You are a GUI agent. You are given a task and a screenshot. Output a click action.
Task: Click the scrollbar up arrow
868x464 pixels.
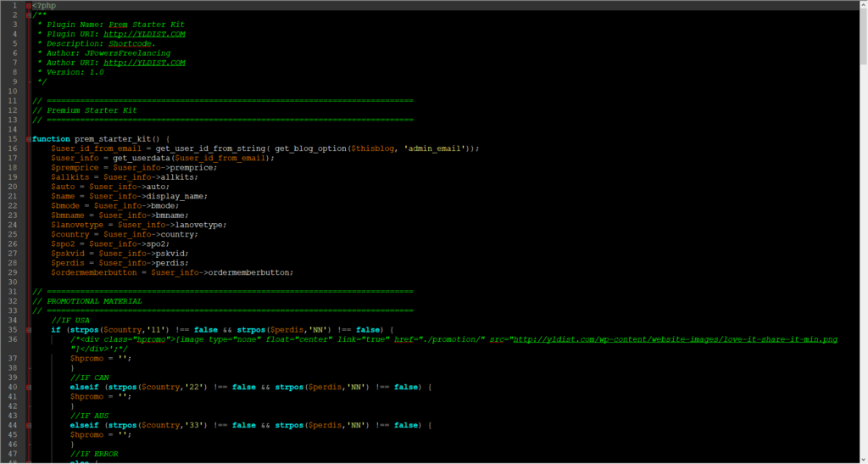pos(861,5)
